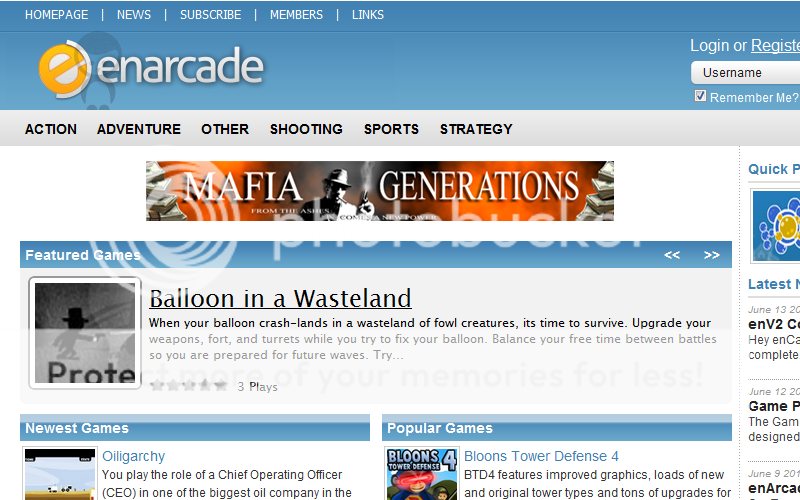Viewport: 800px width, 500px height.
Task: Open the LINKS page
Action: coord(367,15)
